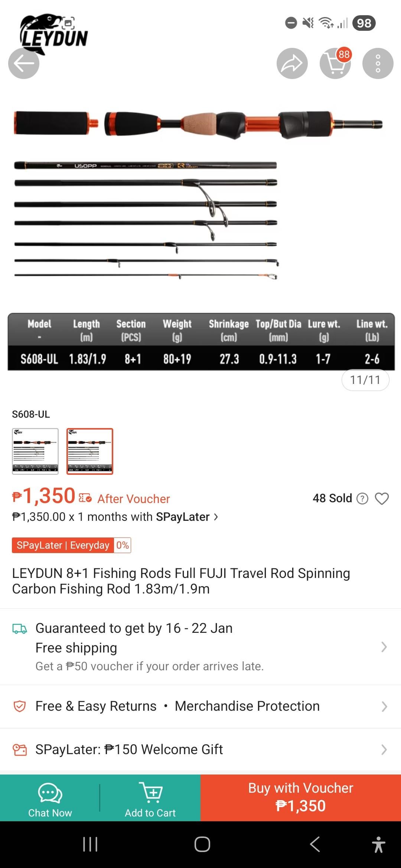Tap Buy with Voucher ₱1,350 button

pos(301,798)
